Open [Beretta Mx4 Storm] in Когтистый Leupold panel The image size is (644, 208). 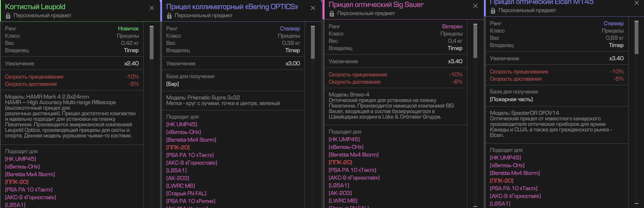click(30, 174)
